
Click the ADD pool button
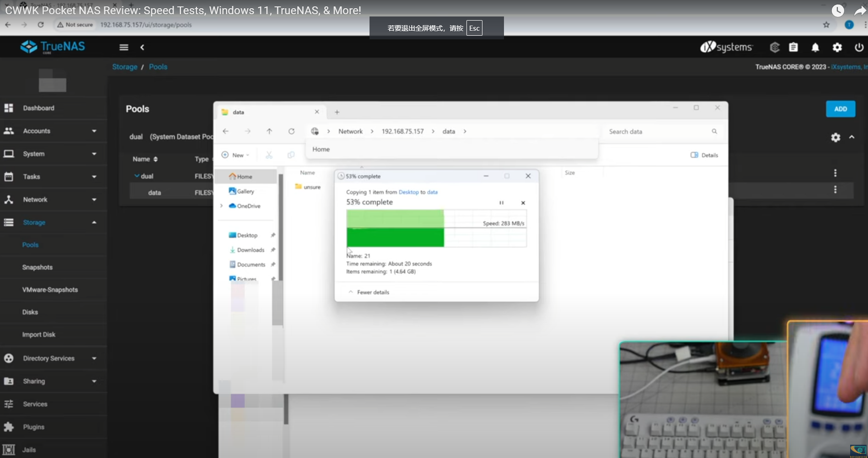click(841, 109)
